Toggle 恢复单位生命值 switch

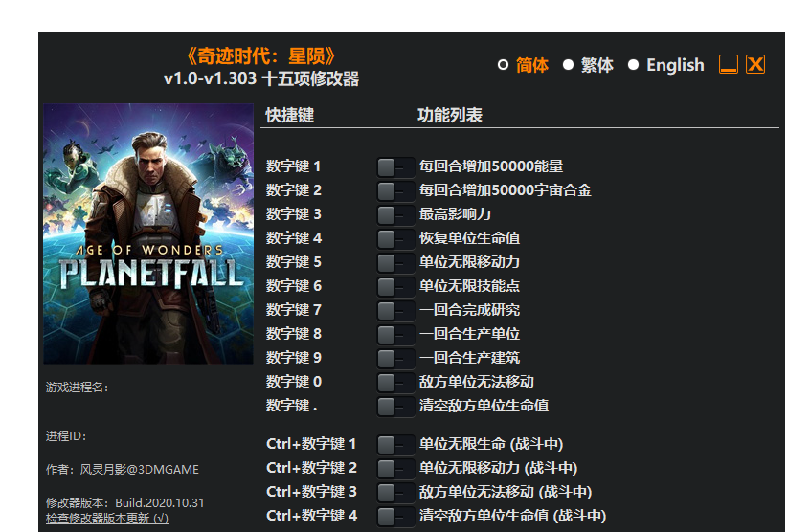tap(395, 239)
